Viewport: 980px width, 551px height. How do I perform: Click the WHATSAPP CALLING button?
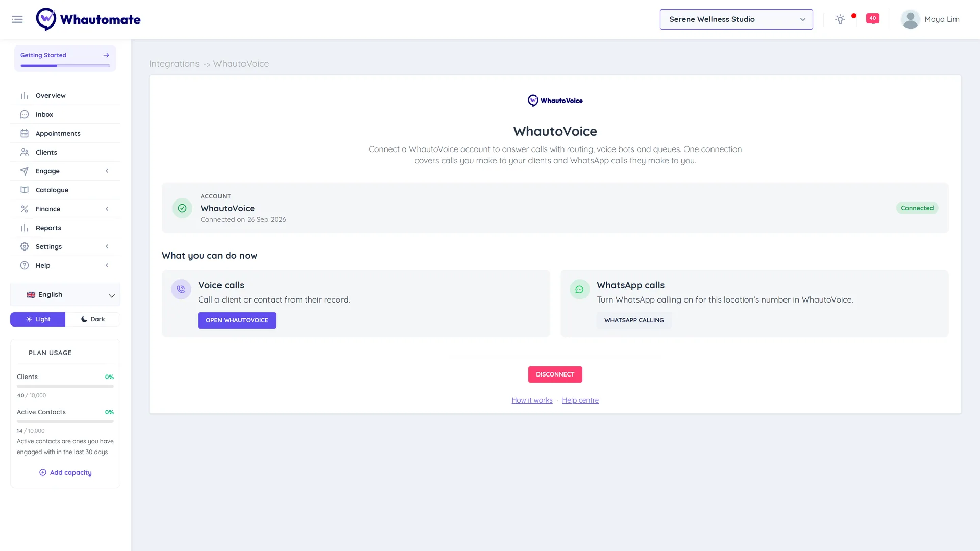coord(634,320)
